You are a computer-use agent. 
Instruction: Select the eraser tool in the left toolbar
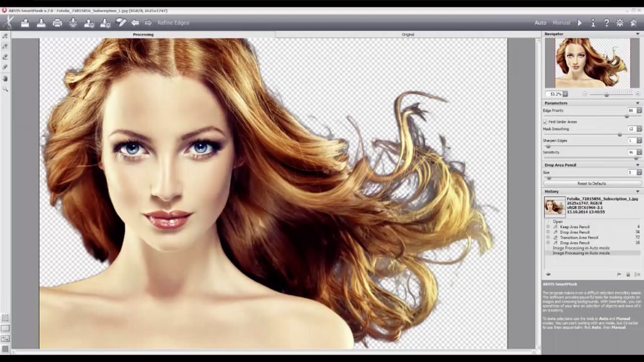[x=5, y=68]
